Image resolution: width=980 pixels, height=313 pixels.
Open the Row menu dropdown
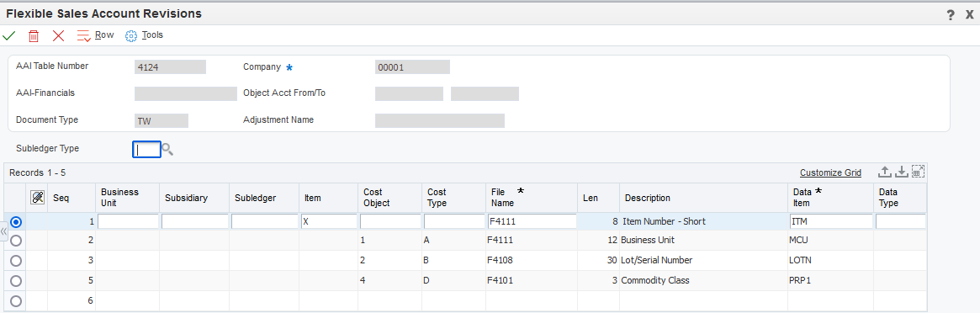pos(96,35)
